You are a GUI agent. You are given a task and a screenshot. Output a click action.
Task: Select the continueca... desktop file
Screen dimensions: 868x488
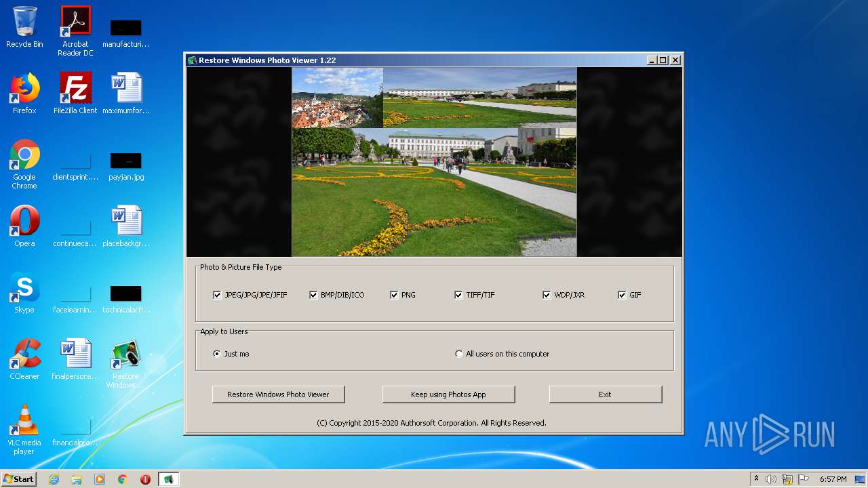[x=75, y=233]
